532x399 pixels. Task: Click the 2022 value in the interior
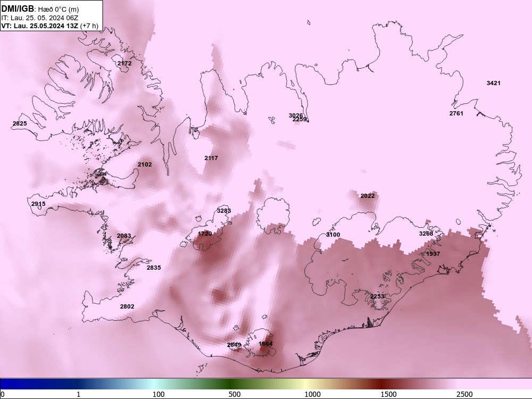point(368,196)
